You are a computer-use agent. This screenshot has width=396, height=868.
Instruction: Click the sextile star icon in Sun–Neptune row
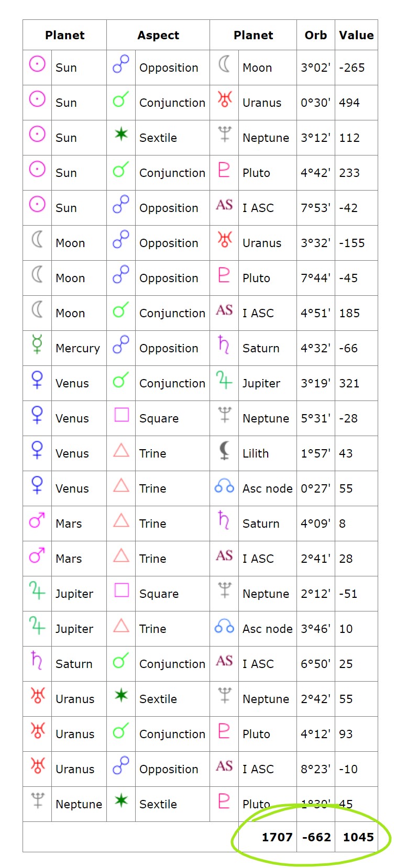click(121, 134)
